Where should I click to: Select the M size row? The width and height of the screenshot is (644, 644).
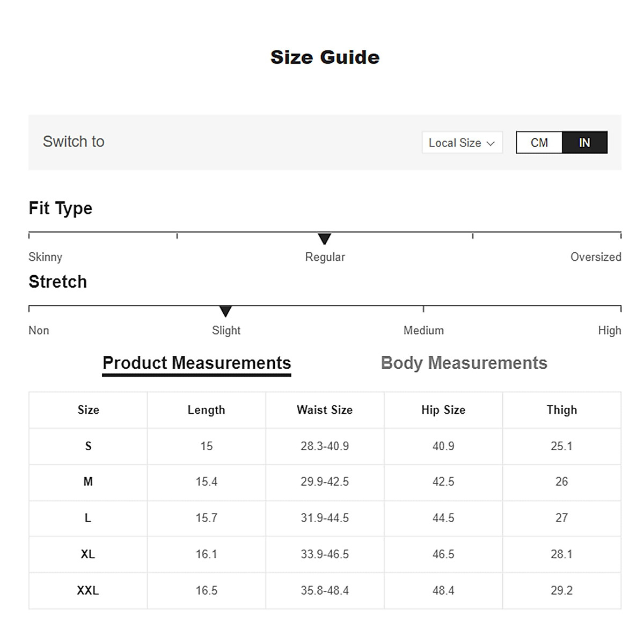pos(88,482)
